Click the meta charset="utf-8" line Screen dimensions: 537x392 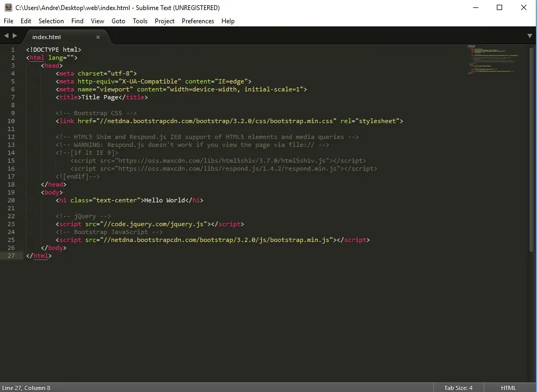[x=96, y=73]
